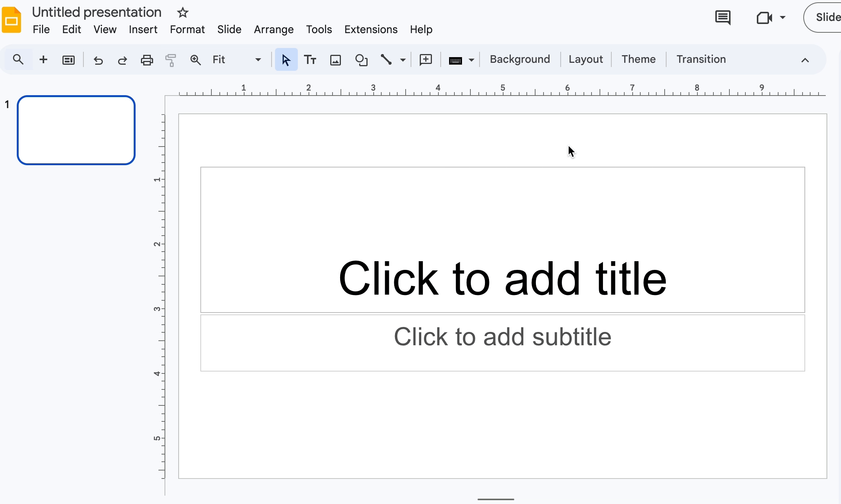Click the search menus magnifier icon
The height and width of the screenshot is (504, 841).
pos(18,60)
